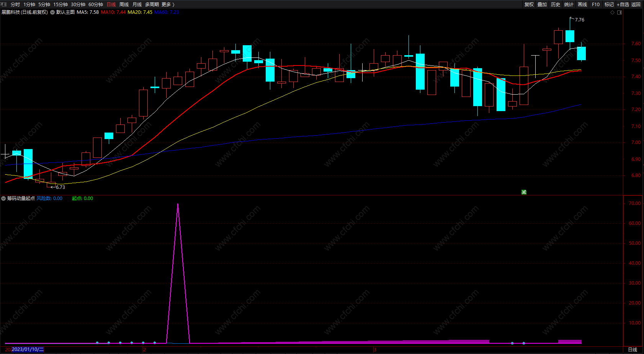This screenshot has width=644, height=354.
Task: Switch to 月线 monthly chart
Action: coord(137,4)
